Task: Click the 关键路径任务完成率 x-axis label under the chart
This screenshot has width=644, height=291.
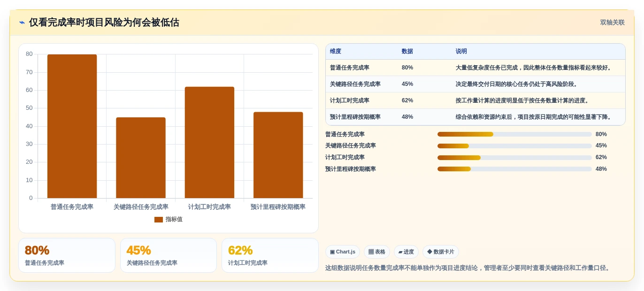Action: [x=141, y=207]
